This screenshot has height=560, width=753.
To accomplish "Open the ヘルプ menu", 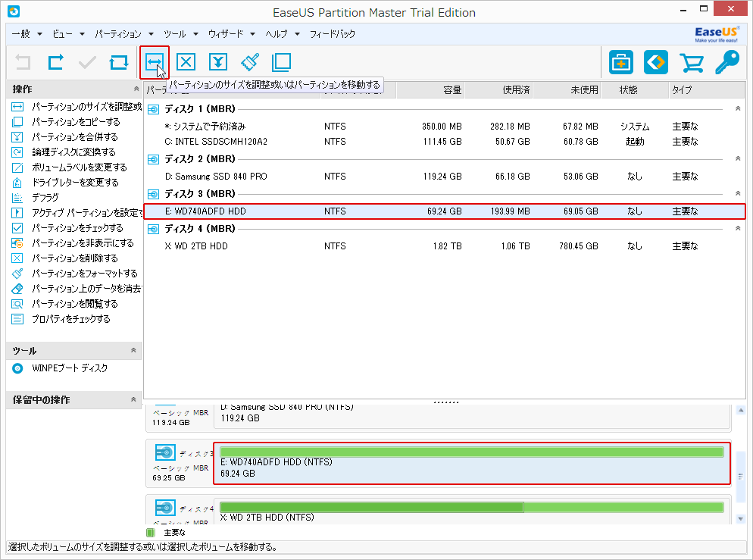I will [x=283, y=33].
